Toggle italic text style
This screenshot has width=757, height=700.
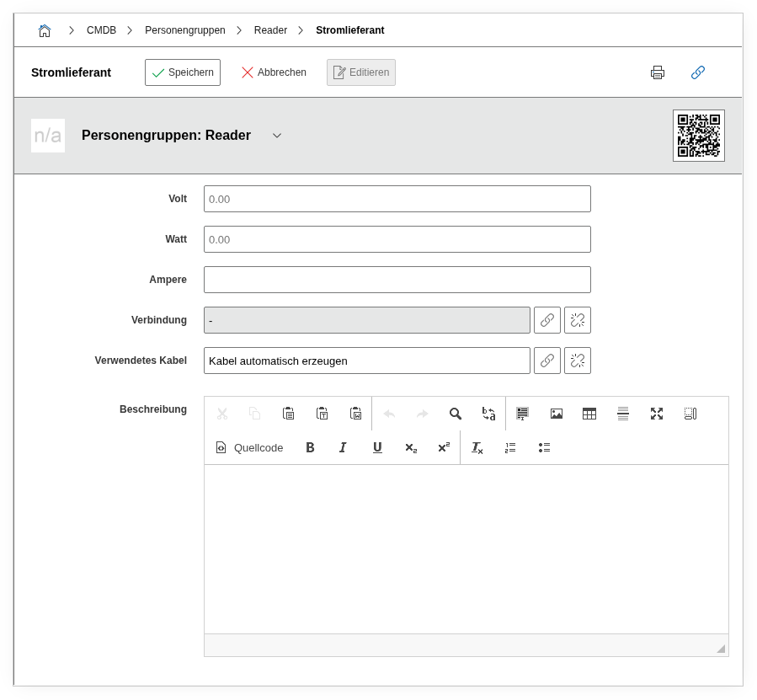click(x=343, y=447)
